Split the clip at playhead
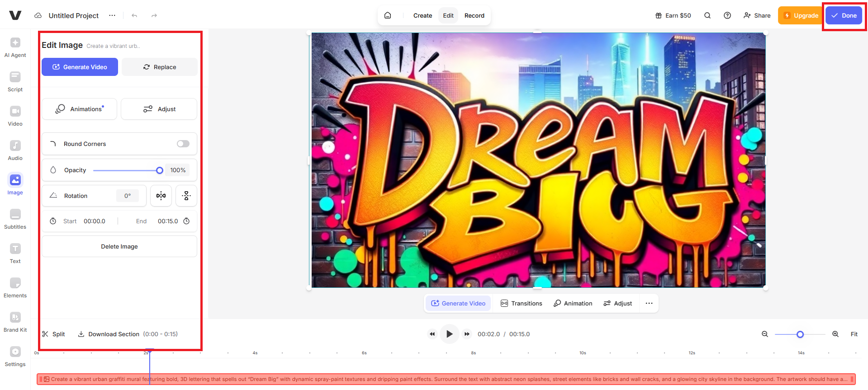This screenshot has width=868, height=390. click(53, 334)
